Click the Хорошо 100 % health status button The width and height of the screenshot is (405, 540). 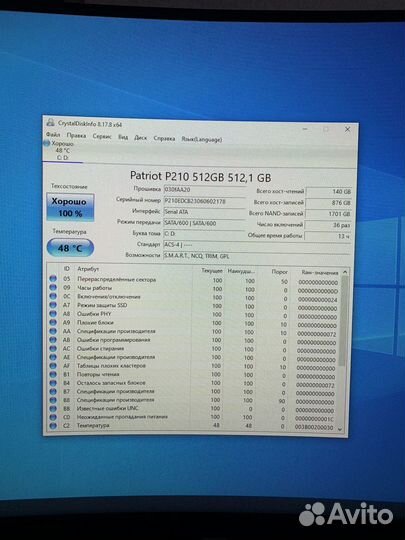(70, 207)
